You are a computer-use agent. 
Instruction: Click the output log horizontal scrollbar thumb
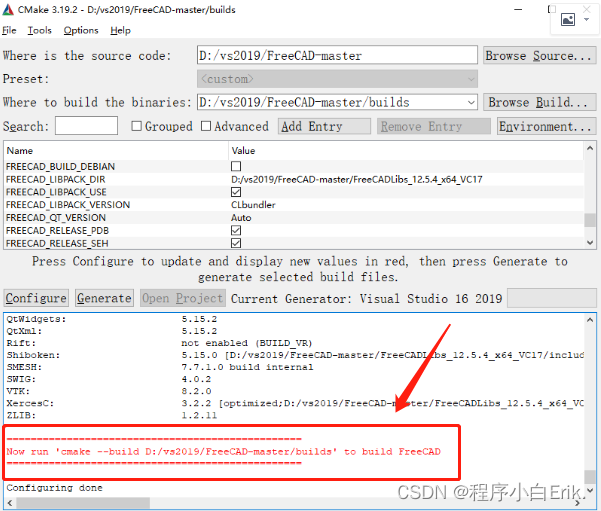pyautogui.click(x=82, y=503)
